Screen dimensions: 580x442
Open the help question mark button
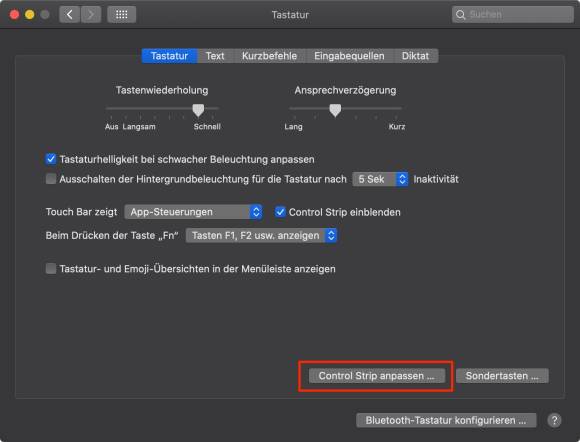point(554,420)
